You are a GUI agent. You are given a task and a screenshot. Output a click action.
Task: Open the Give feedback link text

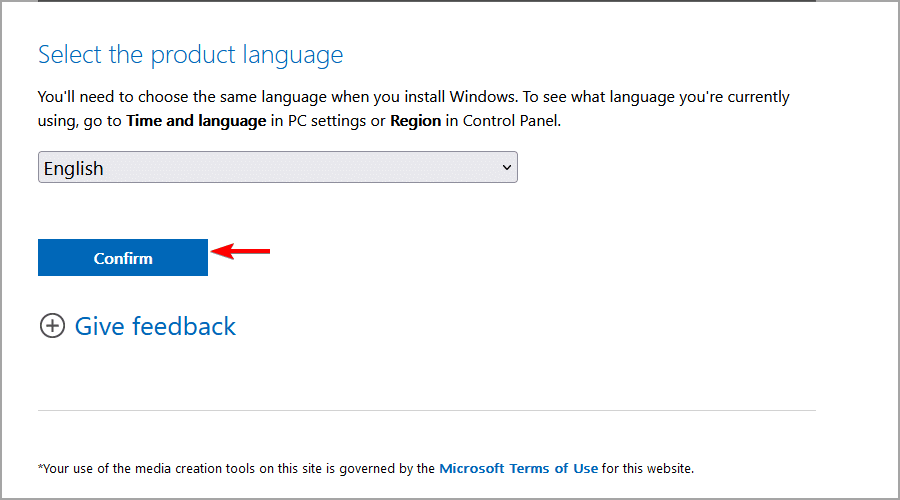[155, 326]
